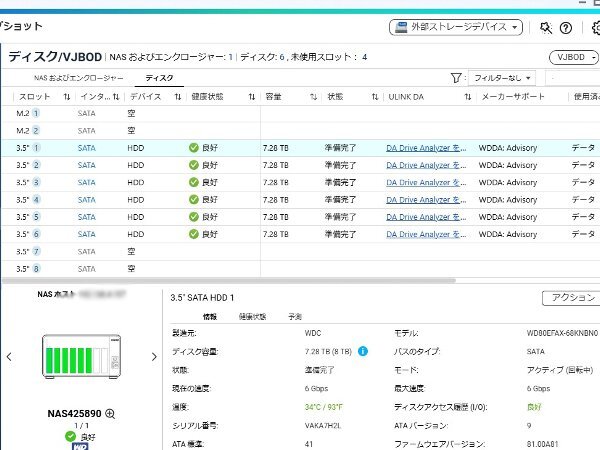Click green health check for slot 6
Screen dimensions: 600x450
pyautogui.click(x=194, y=234)
